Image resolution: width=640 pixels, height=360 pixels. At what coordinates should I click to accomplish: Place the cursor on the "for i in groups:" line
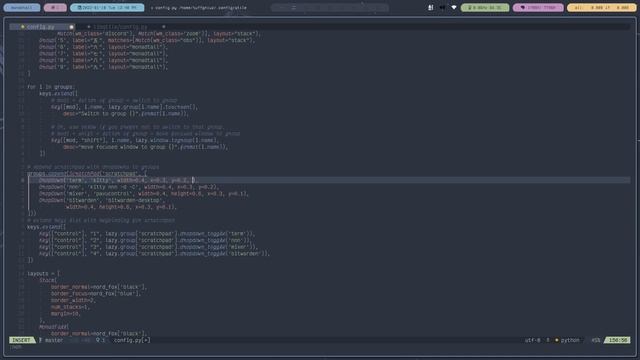click(51, 87)
